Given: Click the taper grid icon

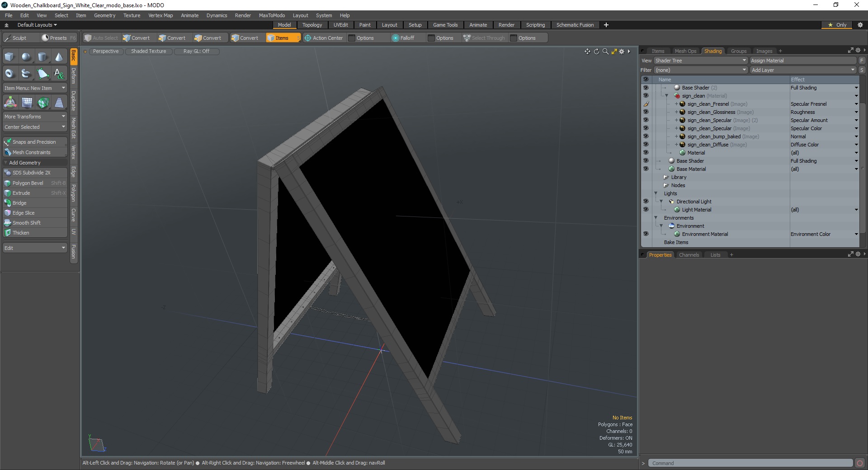Looking at the screenshot, I should [59, 103].
